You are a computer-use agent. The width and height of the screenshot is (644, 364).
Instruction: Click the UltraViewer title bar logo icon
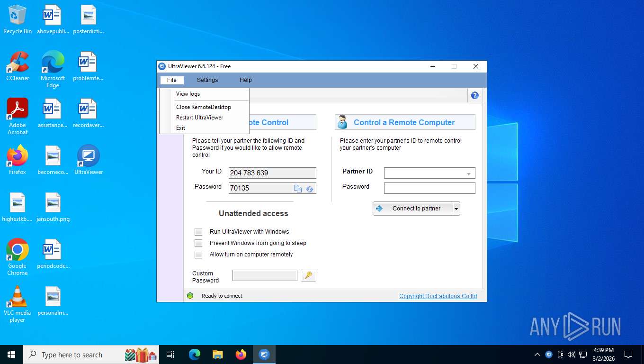[162, 66]
